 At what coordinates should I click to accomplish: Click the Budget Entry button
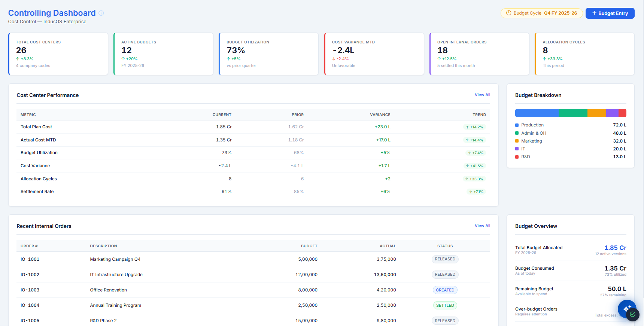click(610, 13)
